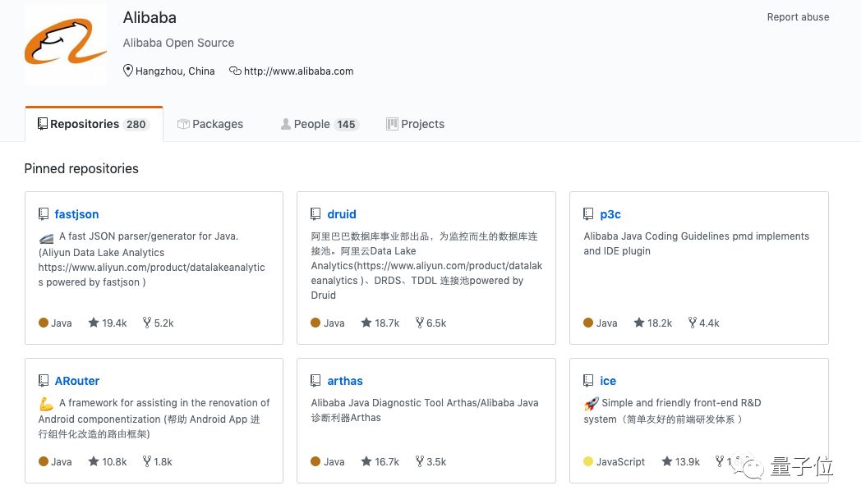Viewport: 861px width, 504px height.
Task: Click the star count icon on fastjson
Action: click(94, 323)
